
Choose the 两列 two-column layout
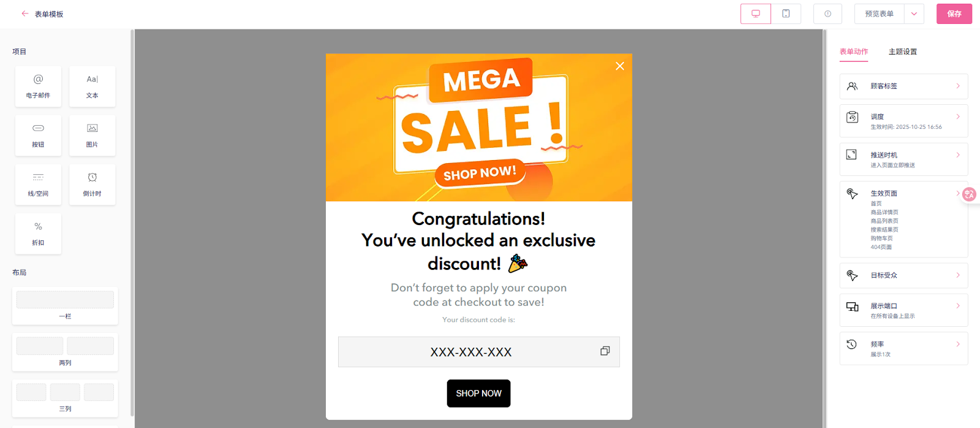pos(65,352)
